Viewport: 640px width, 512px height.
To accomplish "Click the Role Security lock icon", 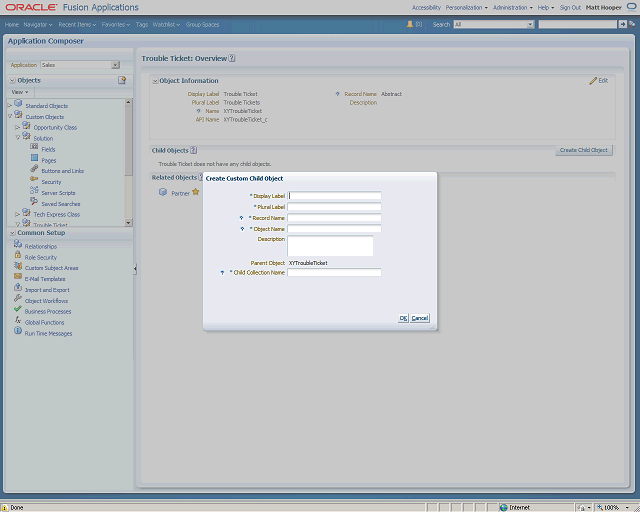I will pyautogui.click(x=18, y=255).
